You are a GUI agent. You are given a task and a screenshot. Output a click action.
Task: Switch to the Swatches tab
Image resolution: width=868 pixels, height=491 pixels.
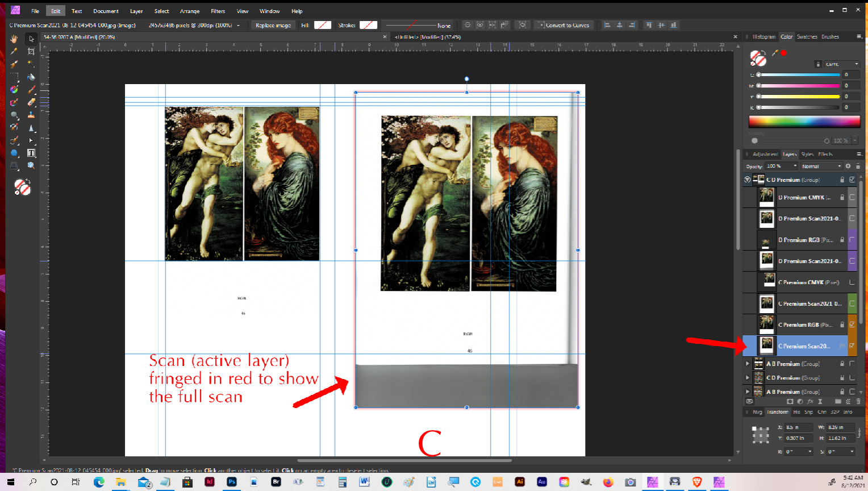pos(807,36)
